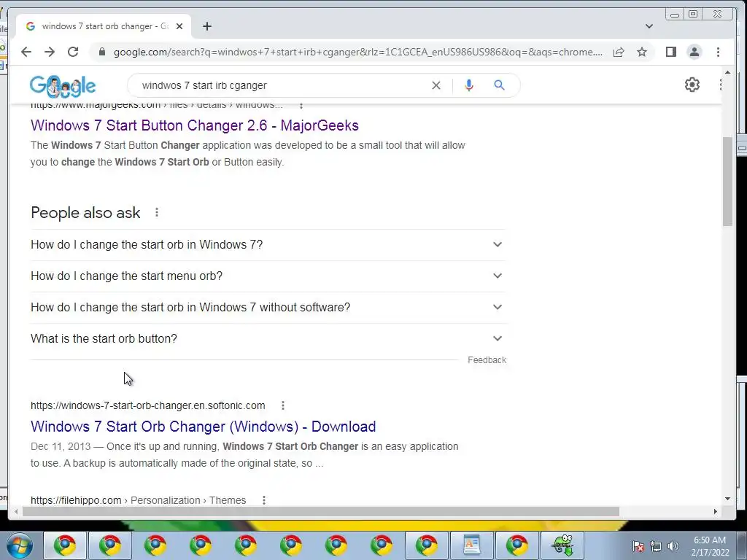Click scroll down arrow on vertical scrollbar
747x560 pixels.
pos(727,499)
